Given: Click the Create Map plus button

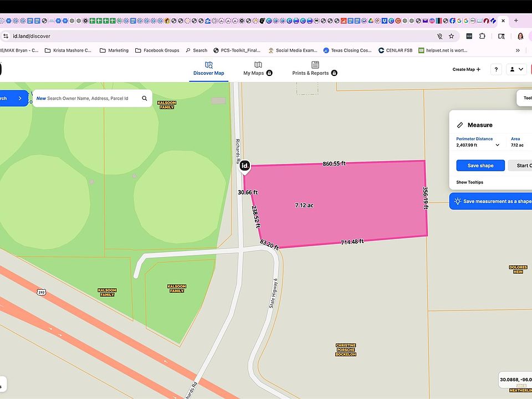Looking at the screenshot, I should (x=466, y=70).
